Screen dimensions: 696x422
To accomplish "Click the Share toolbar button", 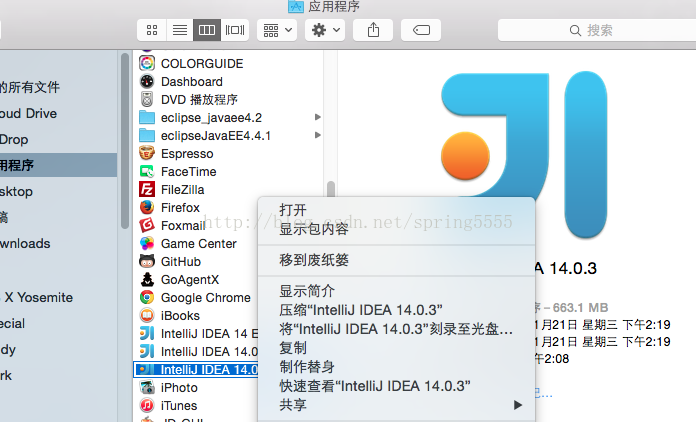I will tap(373, 30).
